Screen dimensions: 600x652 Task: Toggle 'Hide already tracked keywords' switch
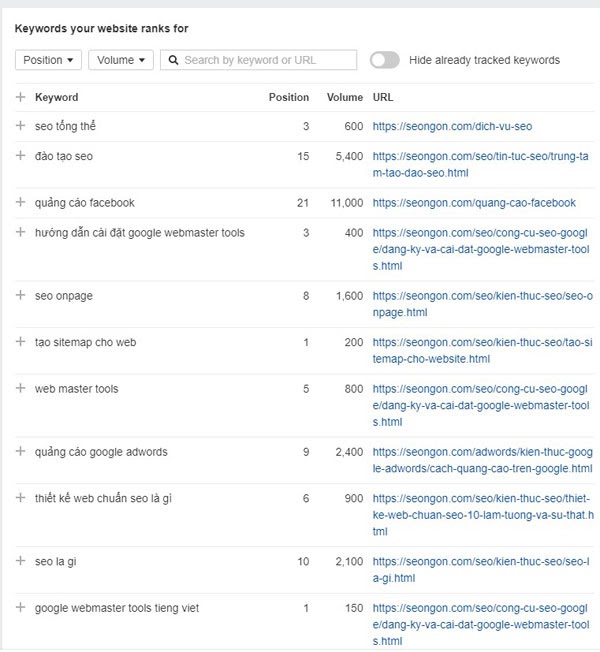(x=385, y=60)
